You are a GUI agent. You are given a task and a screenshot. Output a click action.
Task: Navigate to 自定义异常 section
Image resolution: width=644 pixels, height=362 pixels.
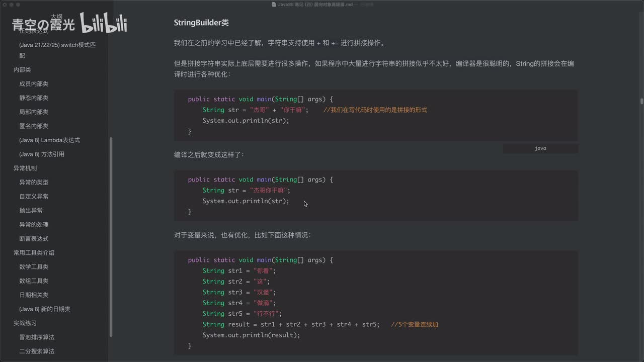(34, 197)
